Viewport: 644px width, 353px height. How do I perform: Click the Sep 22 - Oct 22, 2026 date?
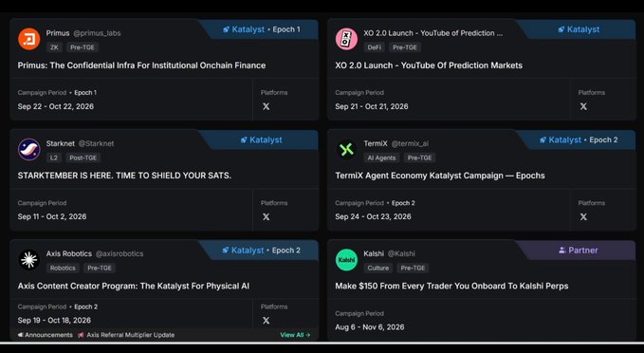(x=55, y=106)
